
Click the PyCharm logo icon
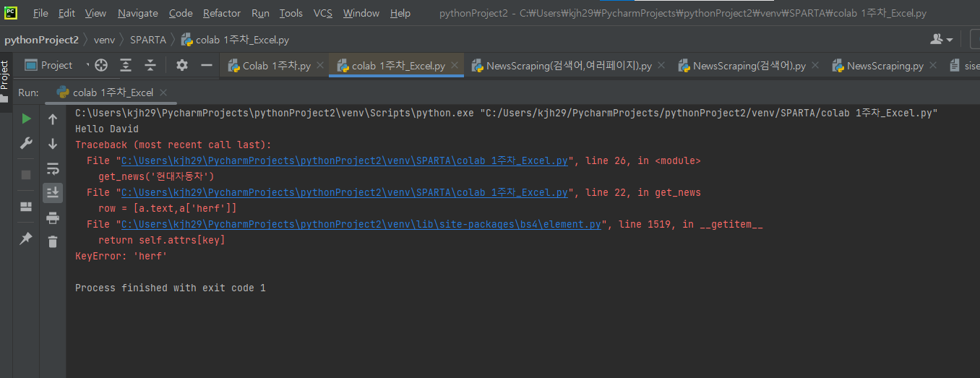click(x=11, y=12)
